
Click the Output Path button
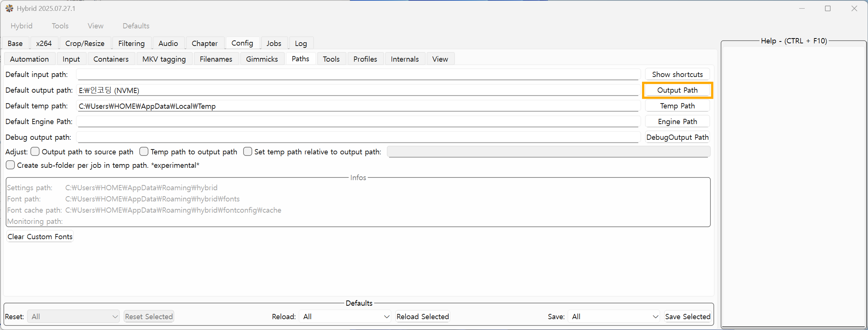[677, 90]
